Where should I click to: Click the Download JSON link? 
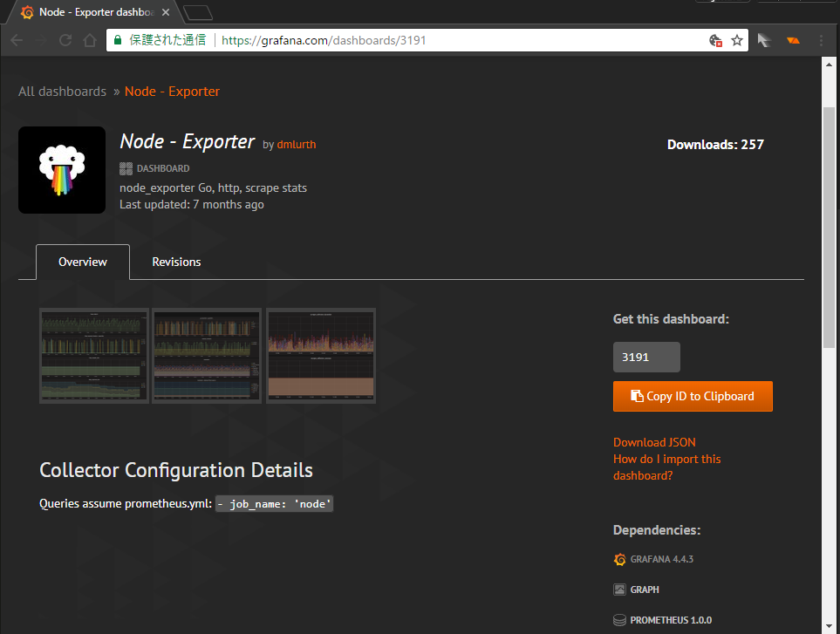coord(654,442)
